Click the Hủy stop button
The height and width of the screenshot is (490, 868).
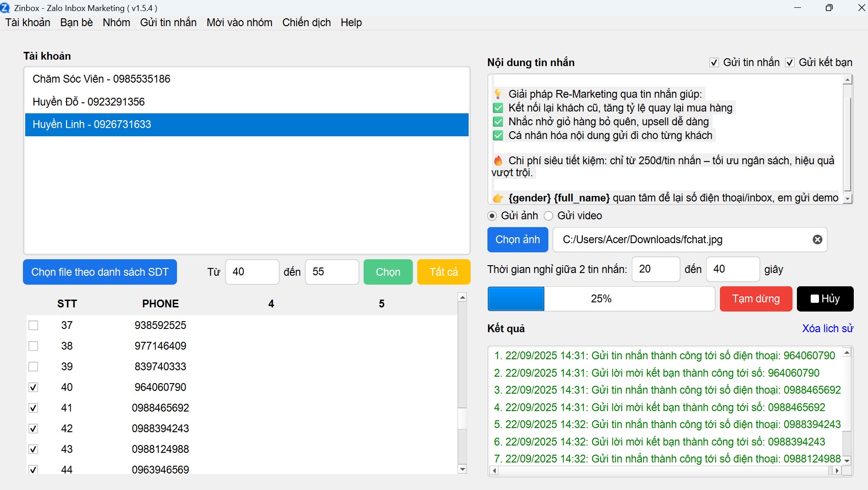pyautogui.click(x=825, y=299)
